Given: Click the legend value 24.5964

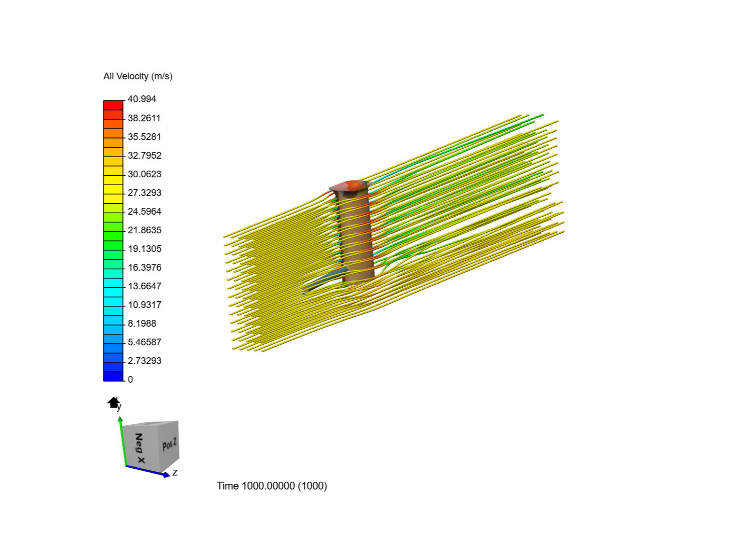Looking at the screenshot, I should point(144,212).
